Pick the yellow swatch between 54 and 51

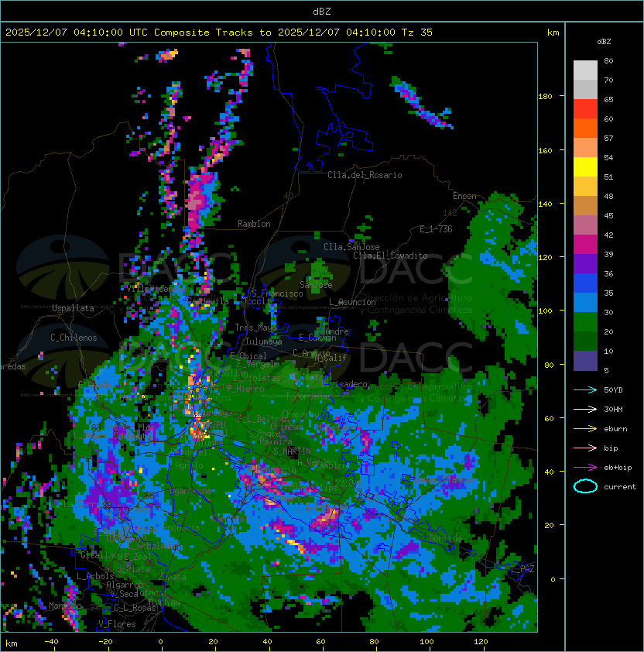point(585,167)
